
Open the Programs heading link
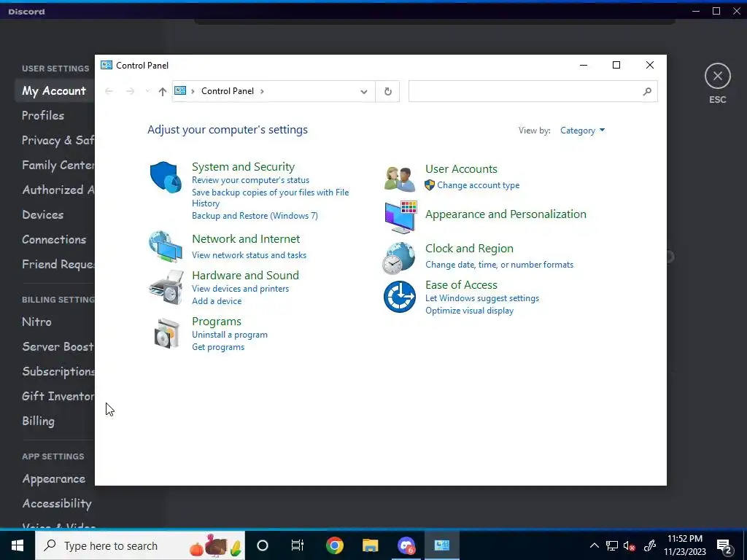point(216,322)
